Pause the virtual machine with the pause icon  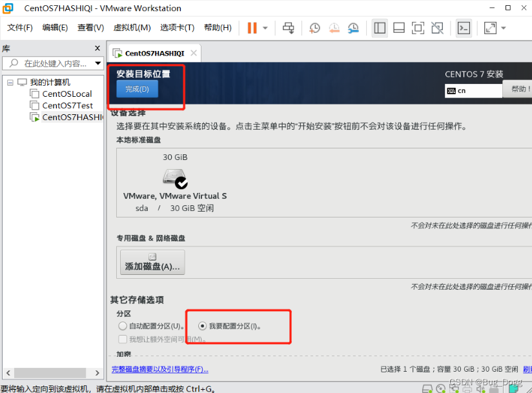pos(252,28)
